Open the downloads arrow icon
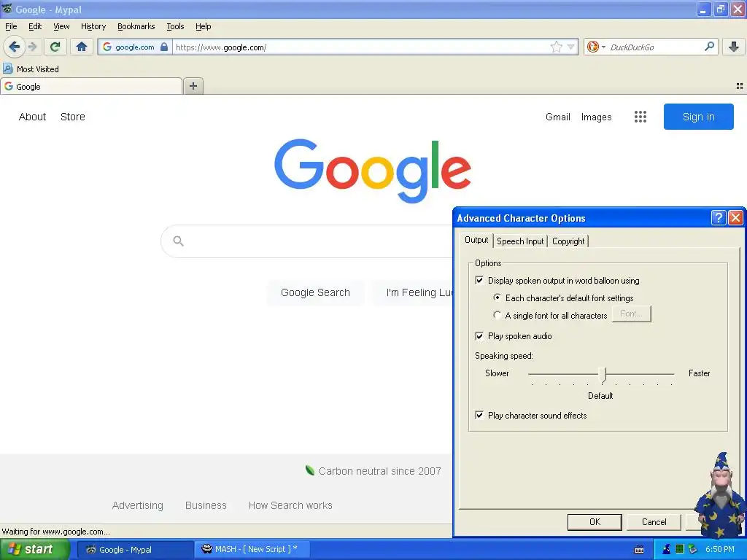747x560 pixels. tap(734, 47)
